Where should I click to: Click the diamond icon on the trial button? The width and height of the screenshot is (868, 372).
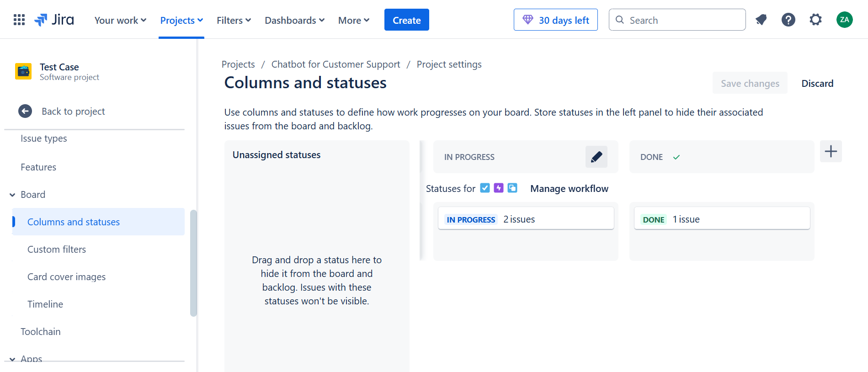528,20
